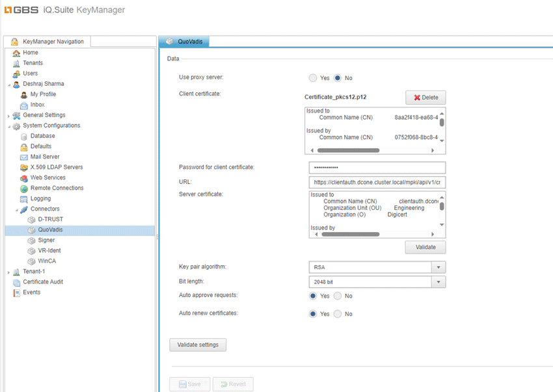Open Tenants via its building icon
The width and height of the screenshot is (553, 392).
point(16,63)
